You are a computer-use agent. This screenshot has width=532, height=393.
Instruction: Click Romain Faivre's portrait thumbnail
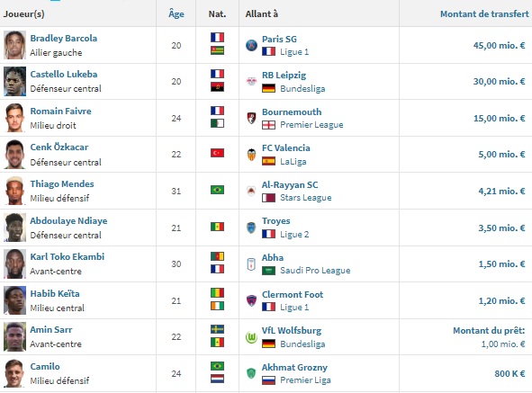click(x=14, y=118)
